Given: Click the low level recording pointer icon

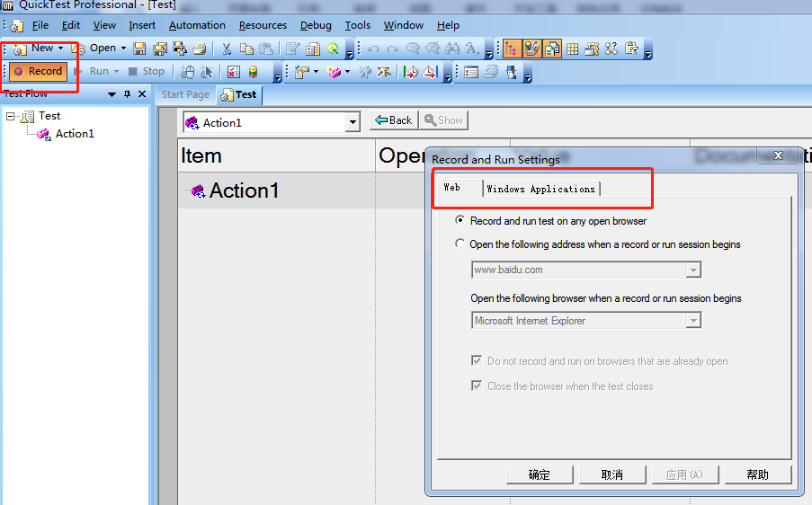Looking at the screenshot, I should (207, 72).
